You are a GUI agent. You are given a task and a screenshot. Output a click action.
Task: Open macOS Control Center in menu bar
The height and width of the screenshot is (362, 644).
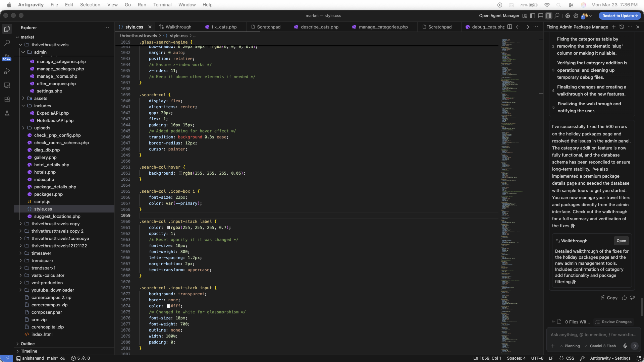pyautogui.click(x=571, y=5)
